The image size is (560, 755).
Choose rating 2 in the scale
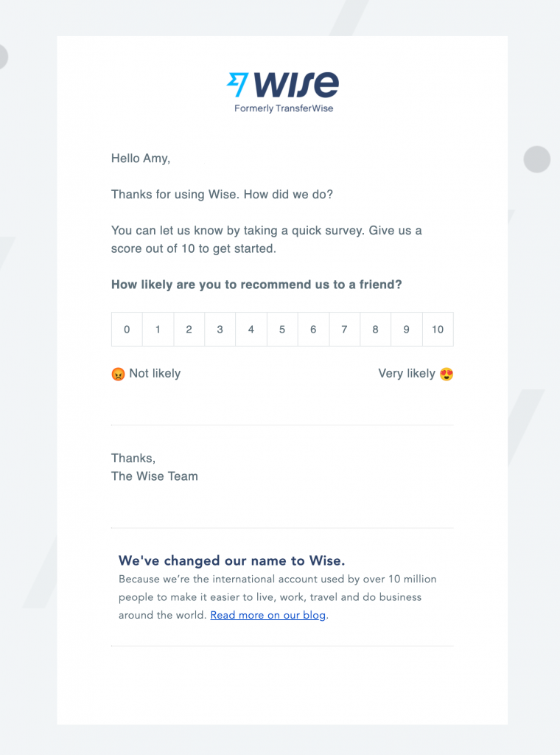pyautogui.click(x=189, y=330)
